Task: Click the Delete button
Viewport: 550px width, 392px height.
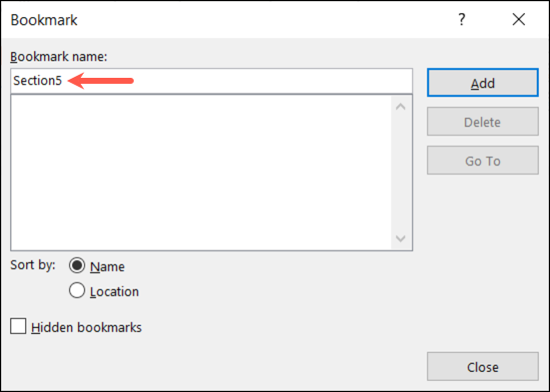Action: tap(483, 122)
